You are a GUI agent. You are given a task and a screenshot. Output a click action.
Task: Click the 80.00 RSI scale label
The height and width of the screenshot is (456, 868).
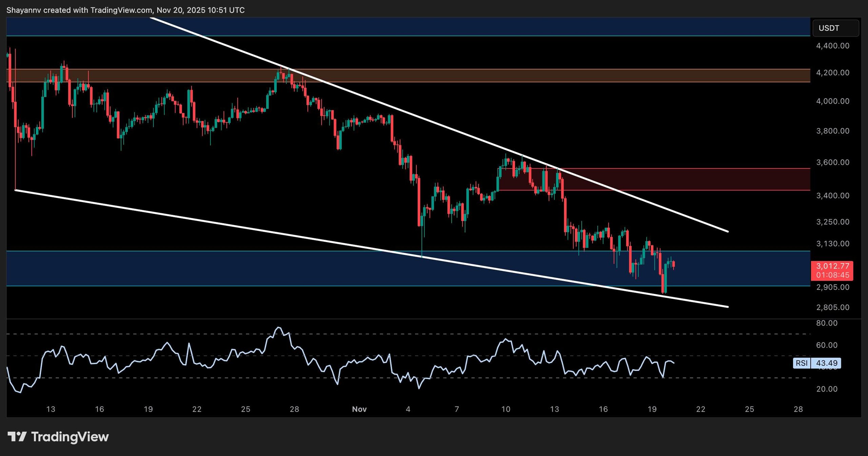[827, 323]
